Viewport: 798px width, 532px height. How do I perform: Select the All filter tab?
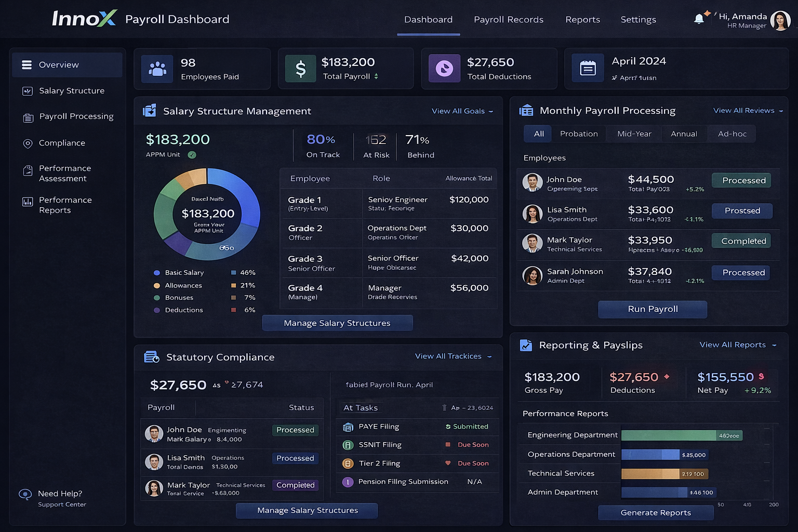(539, 134)
